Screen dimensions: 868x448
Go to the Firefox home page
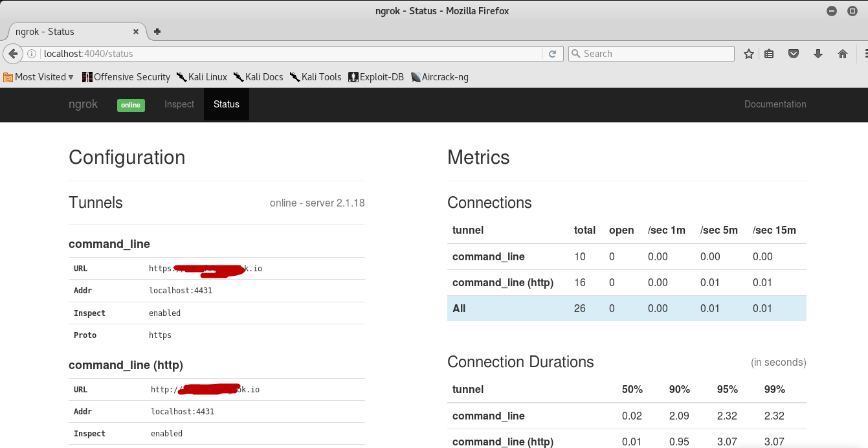(843, 54)
